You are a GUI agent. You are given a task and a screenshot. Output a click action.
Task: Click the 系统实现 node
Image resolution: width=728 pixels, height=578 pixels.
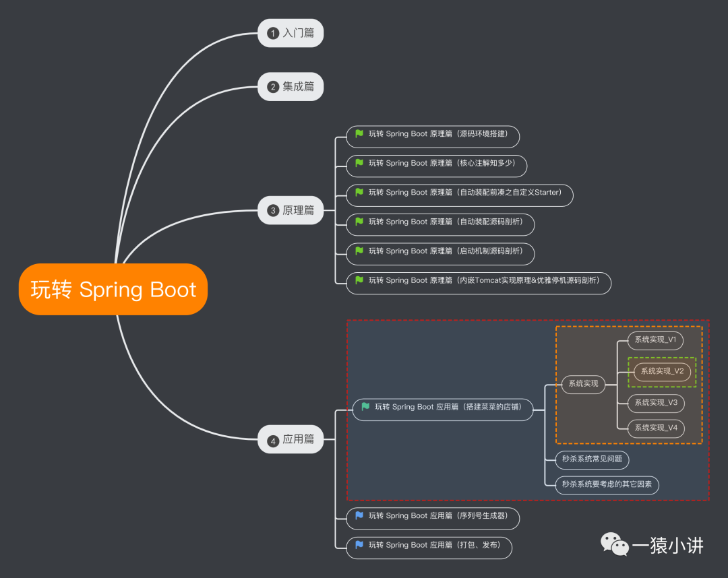(583, 384)
